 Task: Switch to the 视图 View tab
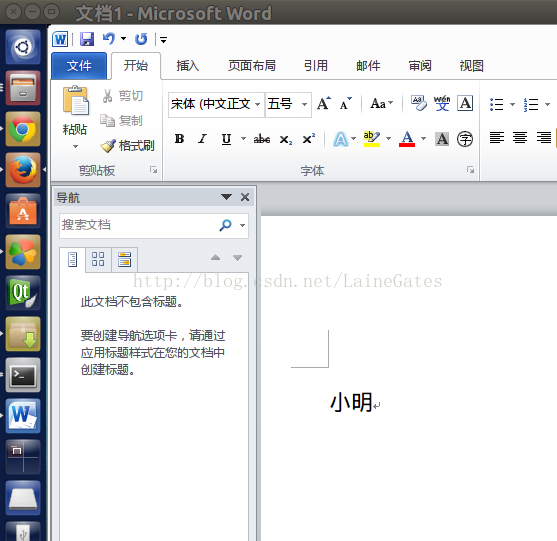tap(471, 66)
